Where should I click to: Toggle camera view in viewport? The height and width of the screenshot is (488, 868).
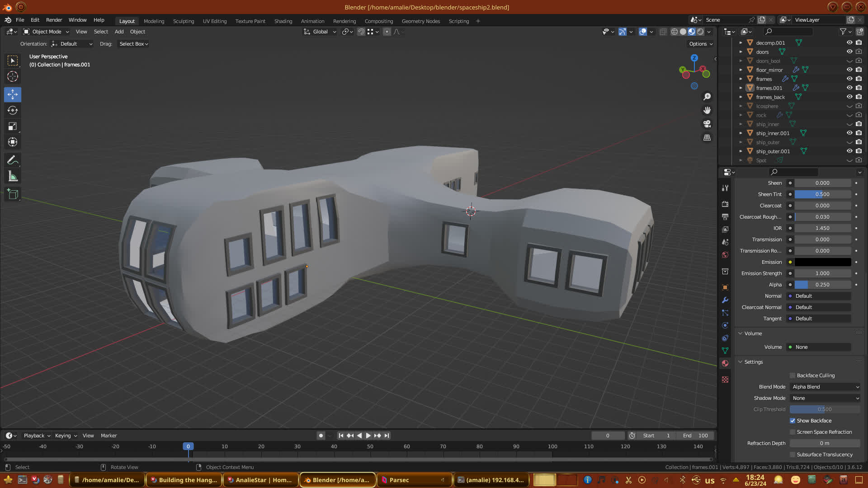pyautogui.click(x=707, y=124)
